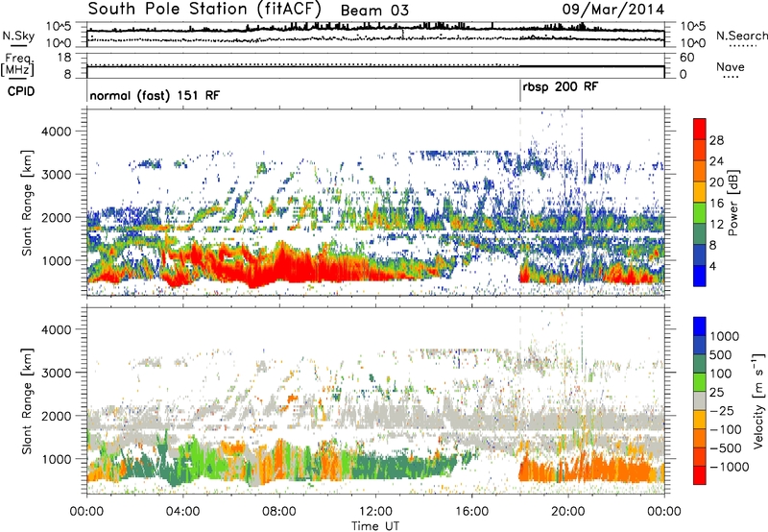Click the velocity panel 'Slant Range [km]' label

(x=27, y=400)
